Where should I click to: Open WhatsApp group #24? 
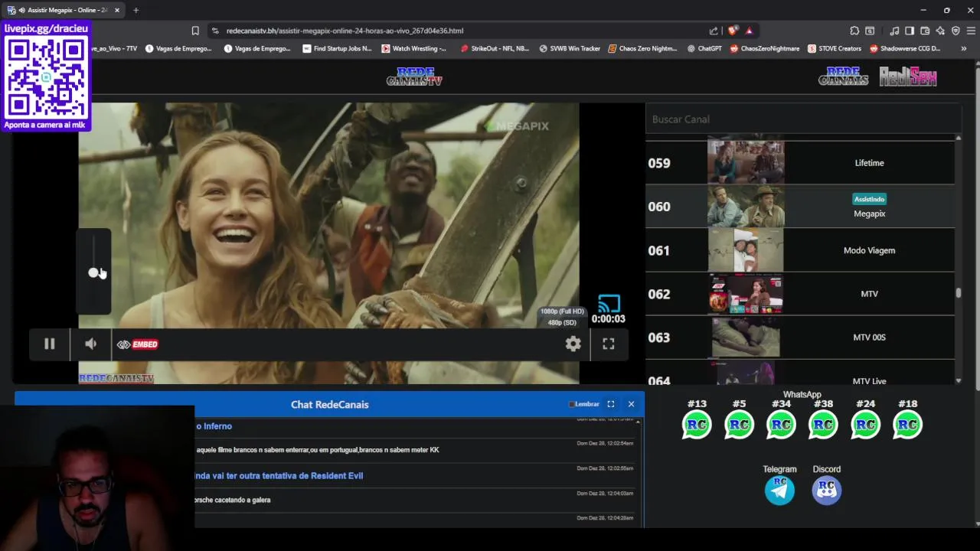tap(865, 425)
